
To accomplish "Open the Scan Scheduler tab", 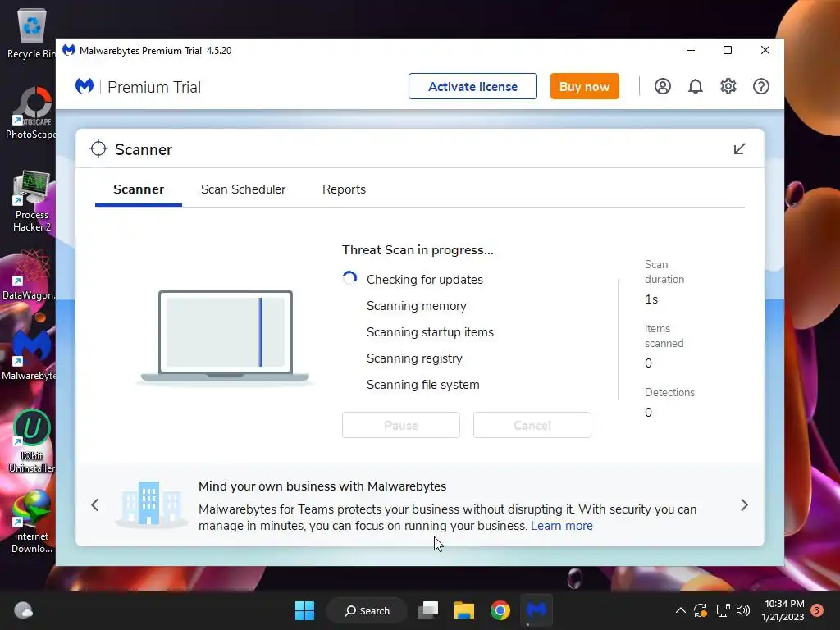I will point(243,189).
